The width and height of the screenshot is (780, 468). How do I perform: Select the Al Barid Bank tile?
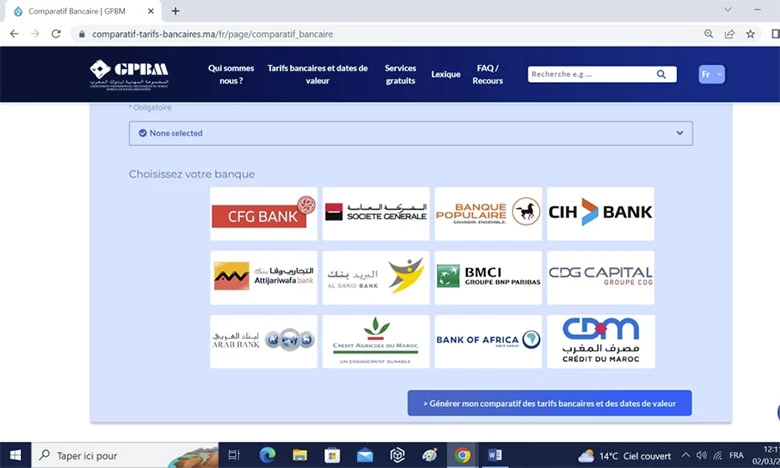point(376,278)
